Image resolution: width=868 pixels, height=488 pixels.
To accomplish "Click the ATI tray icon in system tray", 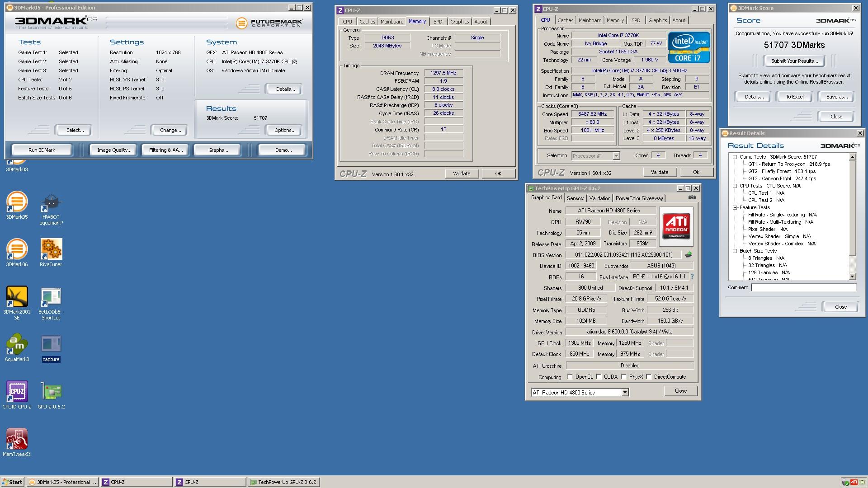I will (x=854, y=482).
